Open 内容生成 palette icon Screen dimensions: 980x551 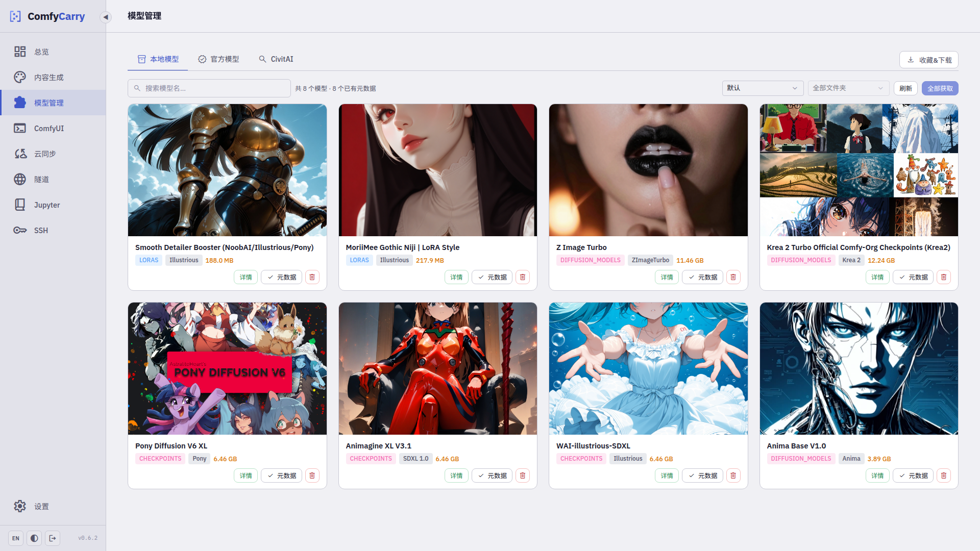coord(20,77)
